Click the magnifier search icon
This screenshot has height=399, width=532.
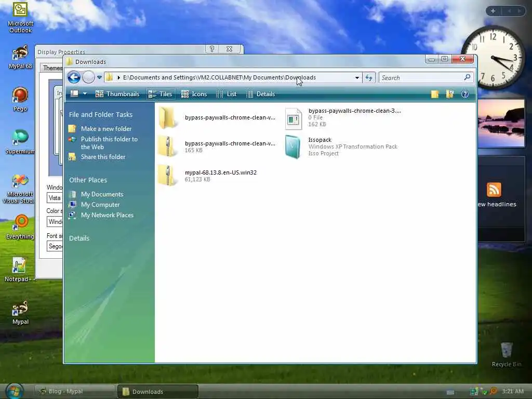tap(467, 77)
